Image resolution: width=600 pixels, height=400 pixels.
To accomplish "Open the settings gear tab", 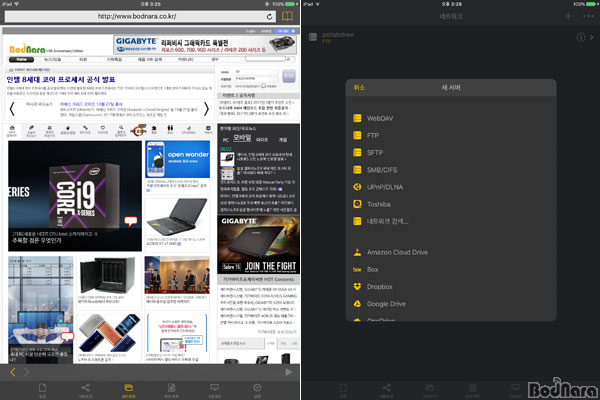I will [x=257, y=390].
